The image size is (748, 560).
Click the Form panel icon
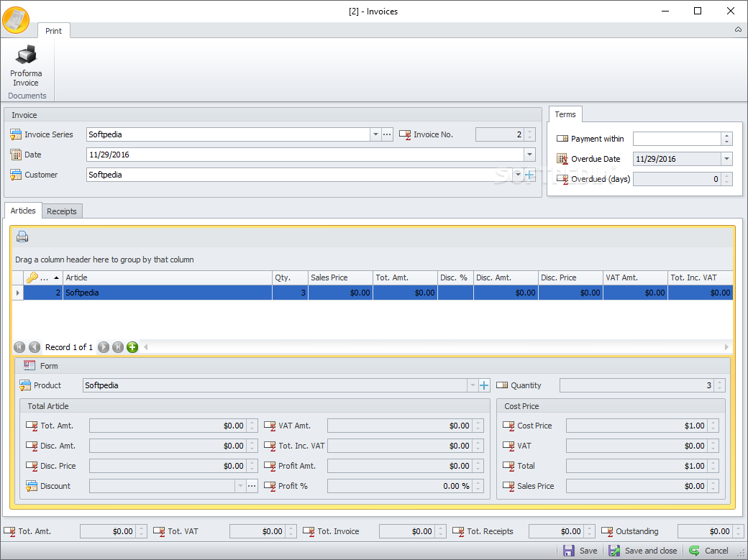[29, 365]
